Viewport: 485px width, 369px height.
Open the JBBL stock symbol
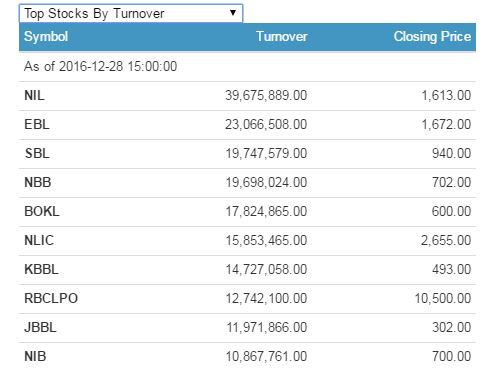40,328
